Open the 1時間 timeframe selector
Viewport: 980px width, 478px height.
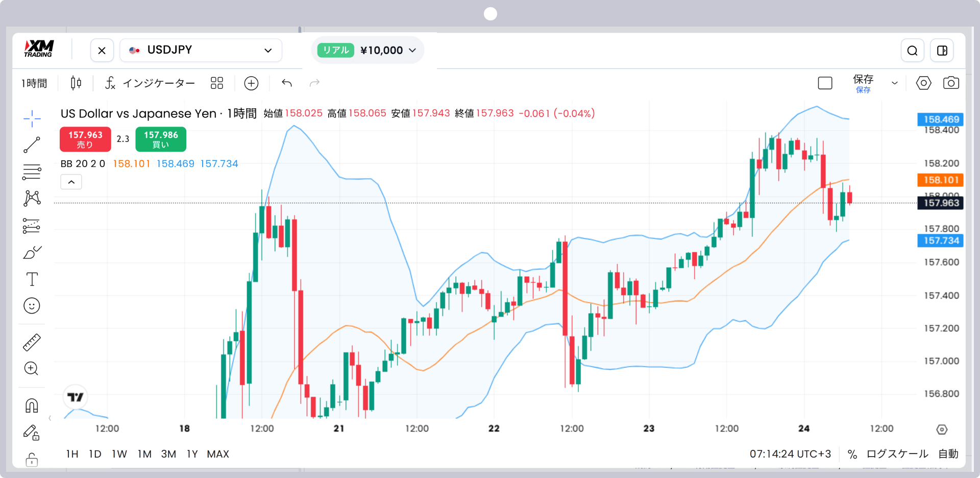tap(34, 83)
